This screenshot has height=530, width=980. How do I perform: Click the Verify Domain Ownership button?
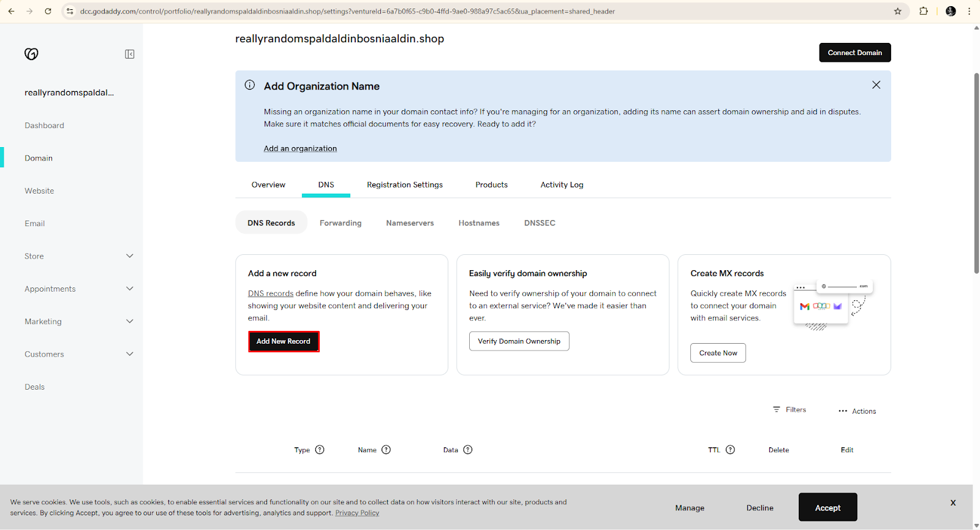point(519,341)
